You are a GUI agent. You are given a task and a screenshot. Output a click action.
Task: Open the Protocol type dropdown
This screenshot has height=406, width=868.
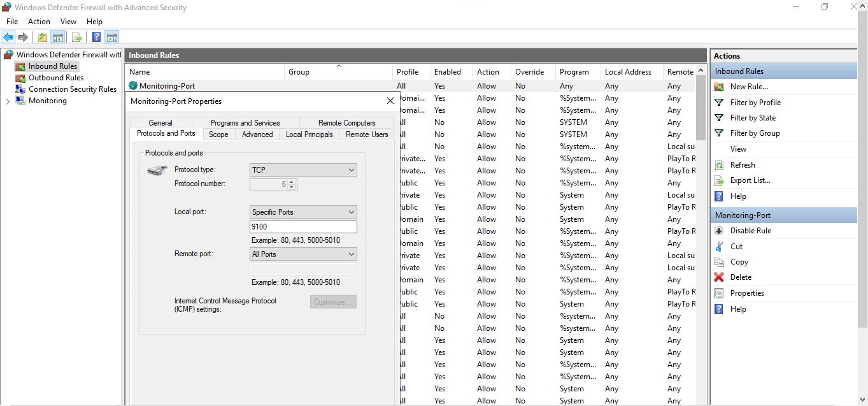[303, 170]
